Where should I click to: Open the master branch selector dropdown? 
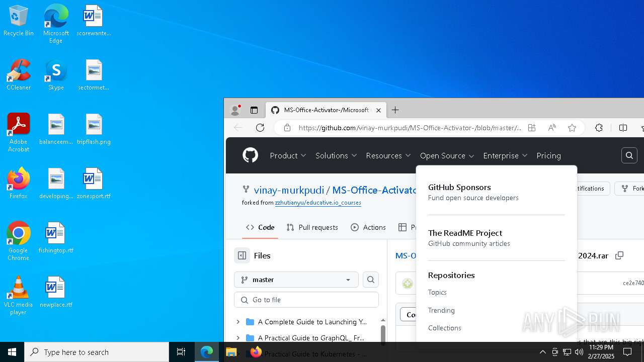tap(296, 280)
